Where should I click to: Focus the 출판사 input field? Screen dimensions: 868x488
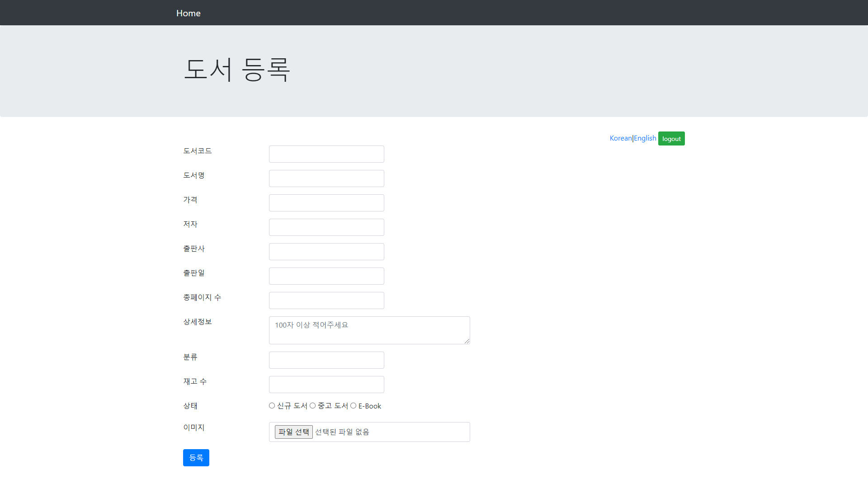[x=326, y=252]
